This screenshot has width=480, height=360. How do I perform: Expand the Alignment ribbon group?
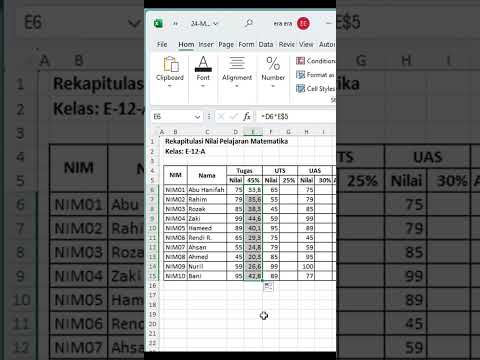[x=237, y=73]
